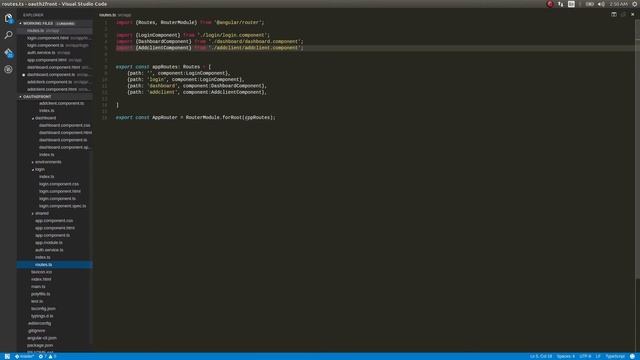Open app.component.ts in file tree
Image resolution: width=640 pixels, height=360 pixels.
click(52, 236)
